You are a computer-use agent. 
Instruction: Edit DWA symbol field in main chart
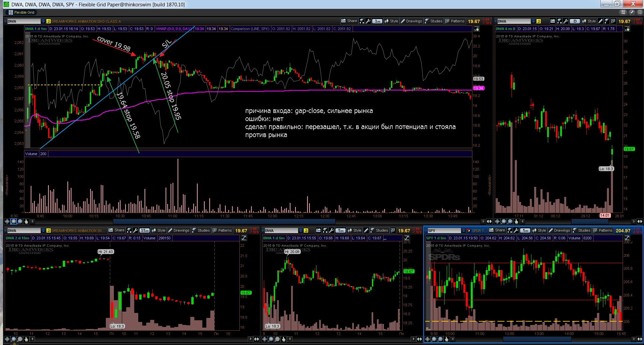tap(24, 21)
